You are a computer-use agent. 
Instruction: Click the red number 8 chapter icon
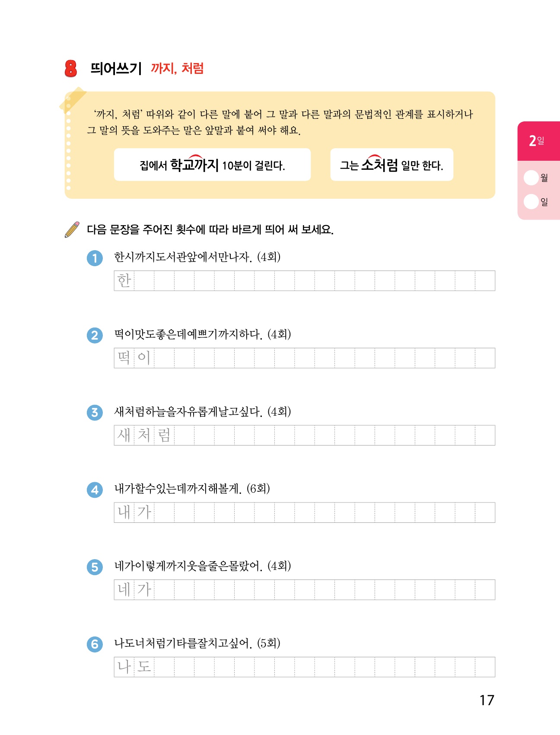(x=71, y=69)
